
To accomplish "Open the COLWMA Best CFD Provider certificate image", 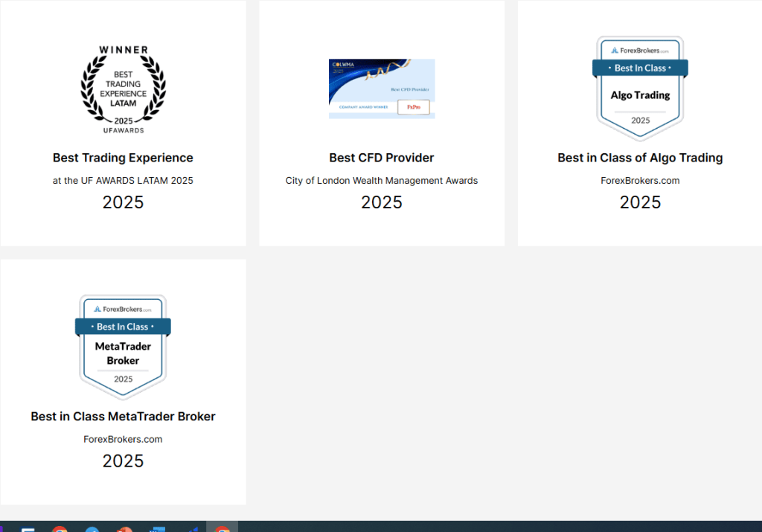I will pos(382,89).
